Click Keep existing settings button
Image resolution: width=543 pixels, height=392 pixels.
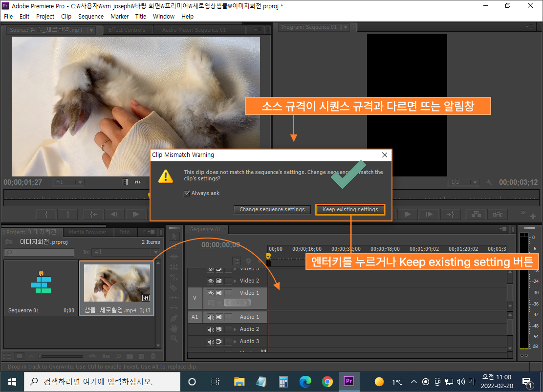tap(350, 210)
